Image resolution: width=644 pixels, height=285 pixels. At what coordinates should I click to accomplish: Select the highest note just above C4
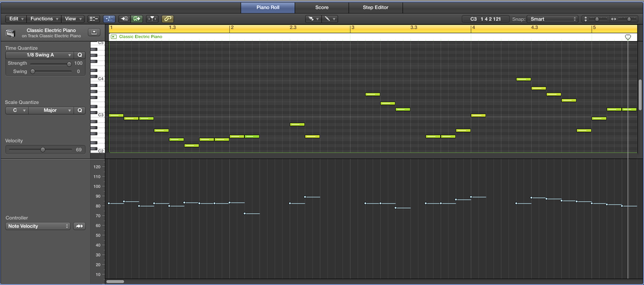click(x=523, y=79)
